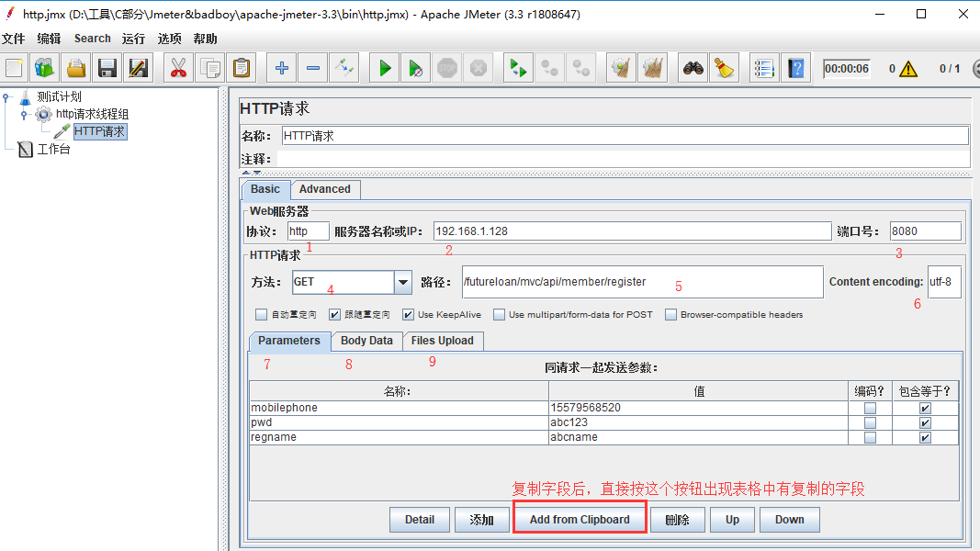Open the Function helper list icon
Viewport: 980px width, 551px height.
click(764, 68)
